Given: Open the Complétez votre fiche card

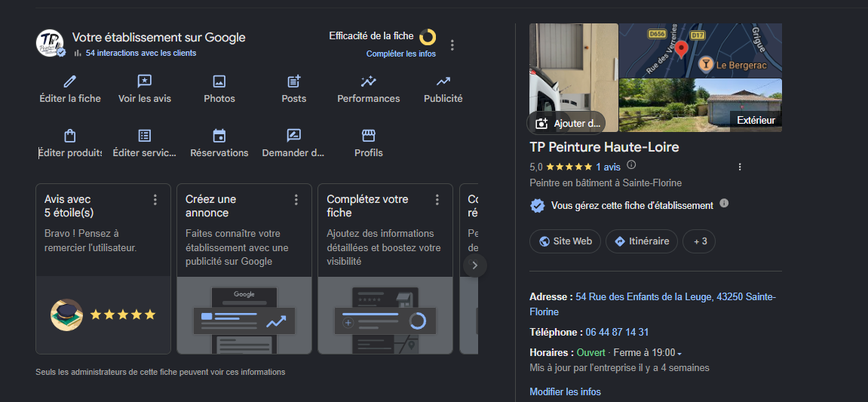Looking at the screenshot, I should tap(385, 269).
